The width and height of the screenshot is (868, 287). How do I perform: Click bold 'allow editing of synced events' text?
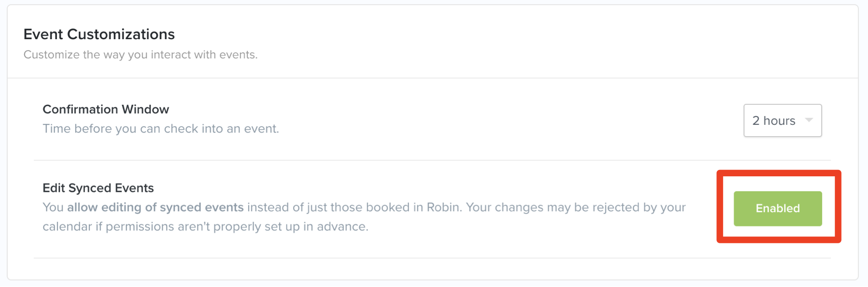[155, 207]
